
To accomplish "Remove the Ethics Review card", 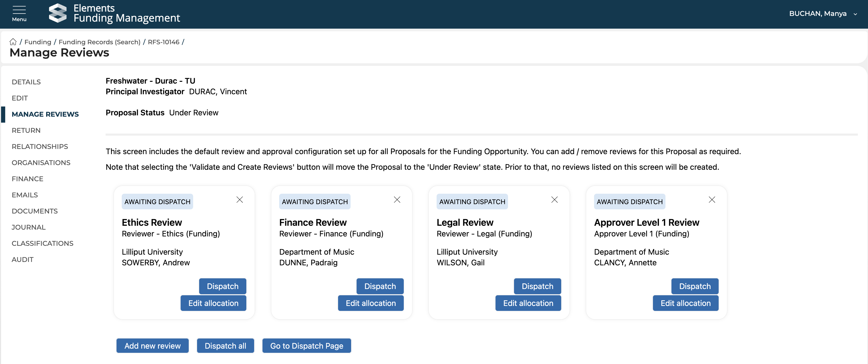I will pyautogui.click(x=240, y=200).
